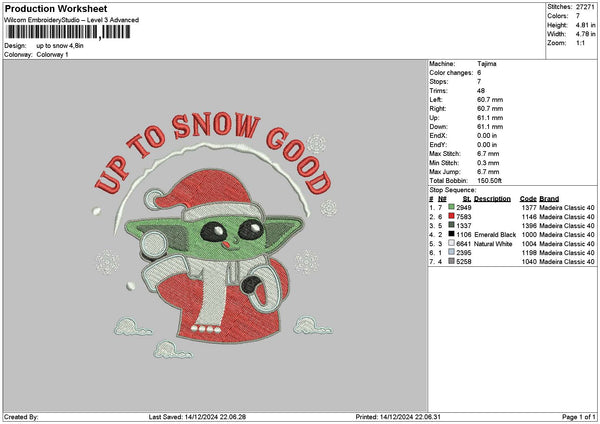The height and width of the screenshot is (424, 600).
Task: Click the 6641 Natural White swatch
Action: [452, 243]
